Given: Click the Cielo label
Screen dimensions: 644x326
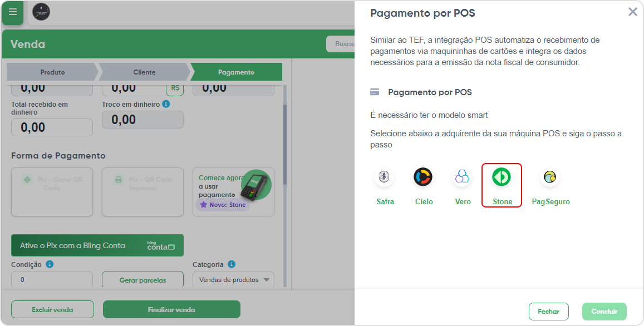Looking at the screenshot, I should pos(424,201).
